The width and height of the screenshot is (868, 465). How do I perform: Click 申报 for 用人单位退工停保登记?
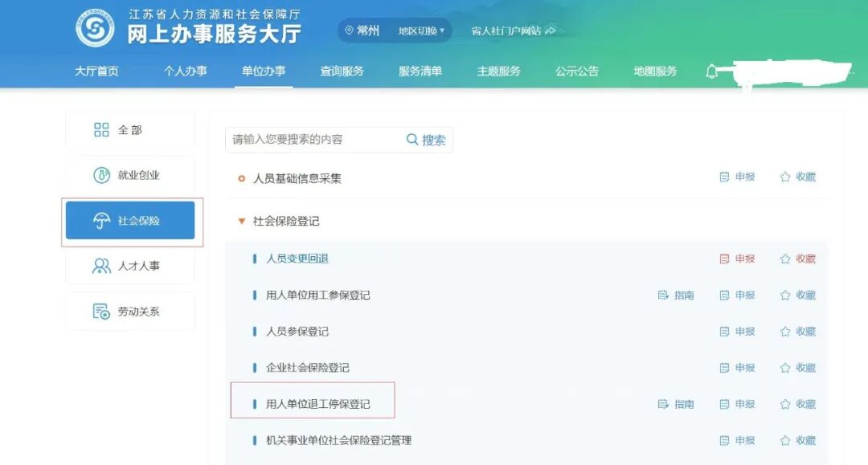click(x=736, y=404)
